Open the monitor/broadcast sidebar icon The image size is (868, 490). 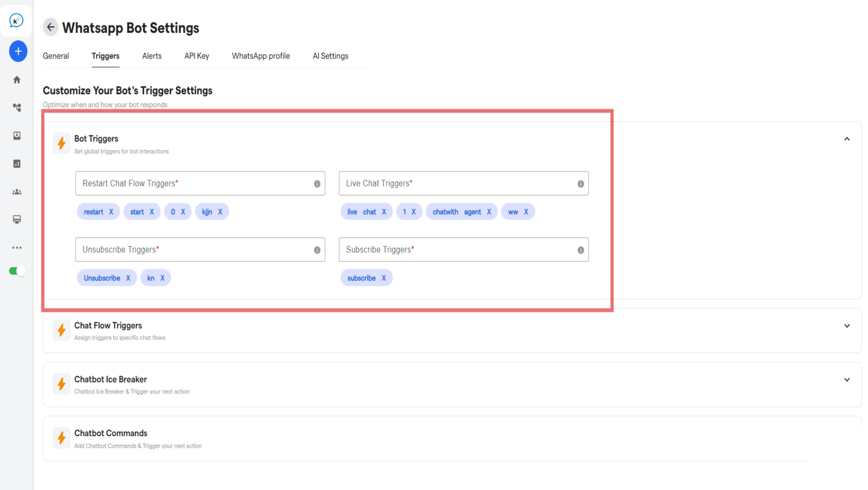[17, 220]
